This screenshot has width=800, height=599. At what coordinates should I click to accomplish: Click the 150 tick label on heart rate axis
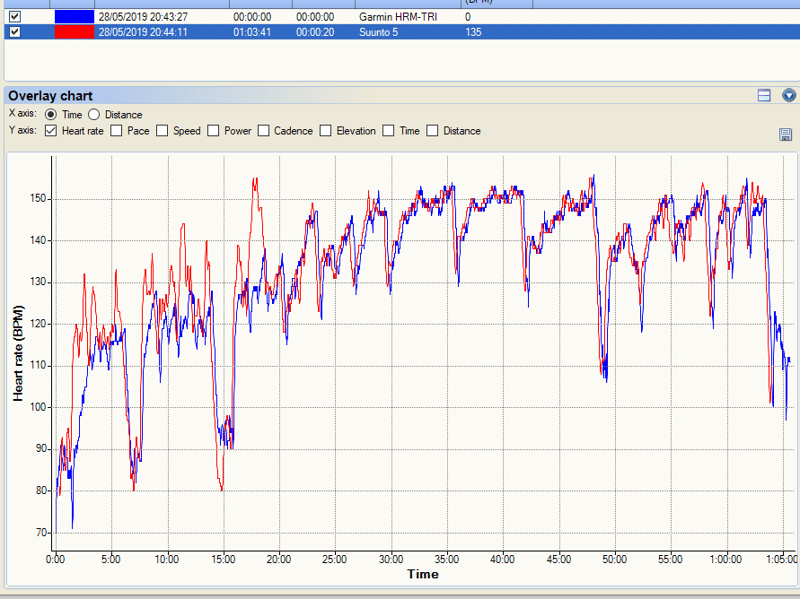tap(38, 199)
